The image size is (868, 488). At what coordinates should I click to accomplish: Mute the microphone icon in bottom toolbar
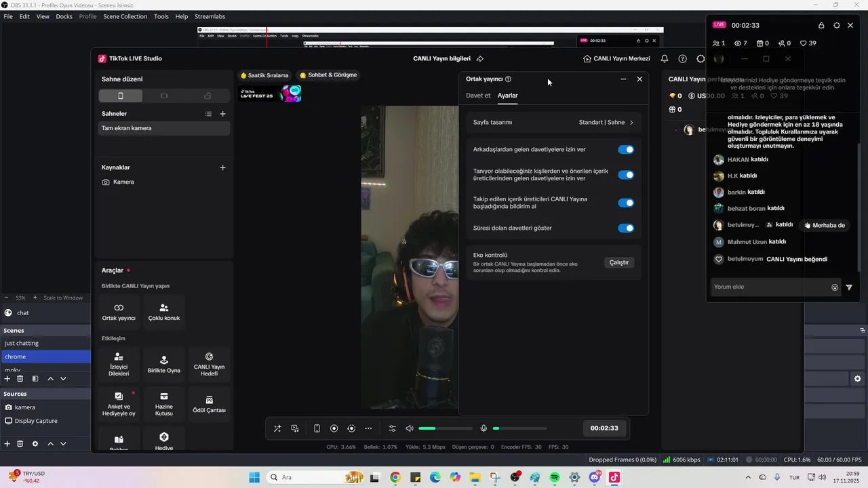pos(484,428)
